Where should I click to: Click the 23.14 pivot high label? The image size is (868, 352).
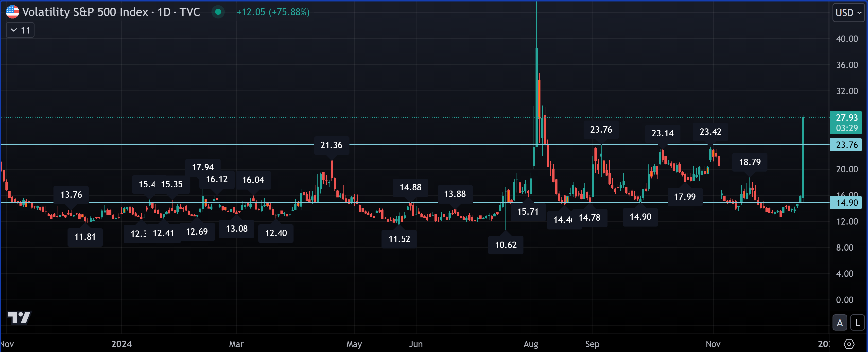[662, 134]
